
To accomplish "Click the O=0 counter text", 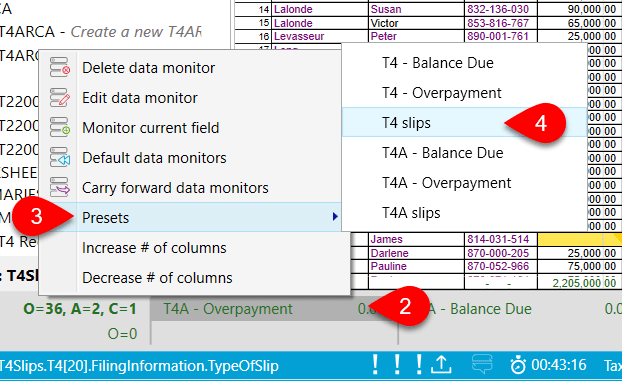I will tap(122, 334).
